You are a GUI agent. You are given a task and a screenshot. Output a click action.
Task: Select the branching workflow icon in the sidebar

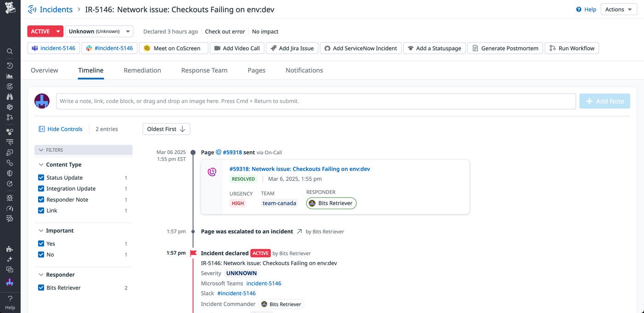[x=10, y=117]
